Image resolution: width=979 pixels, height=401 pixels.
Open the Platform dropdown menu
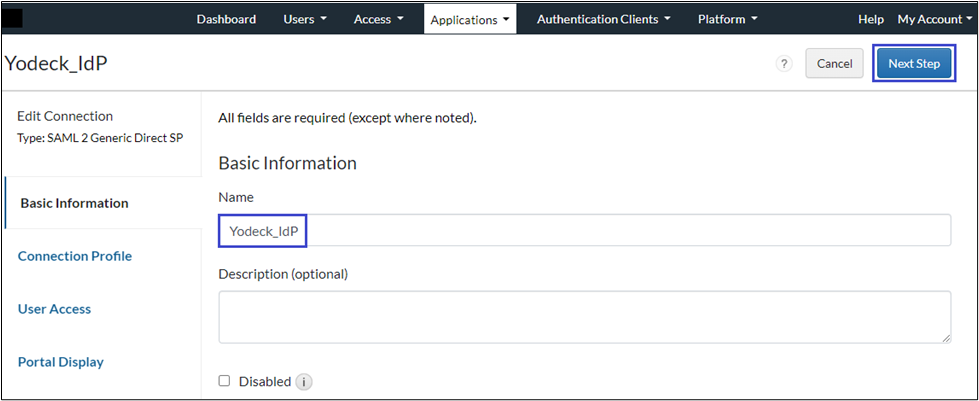coord(727,19)
